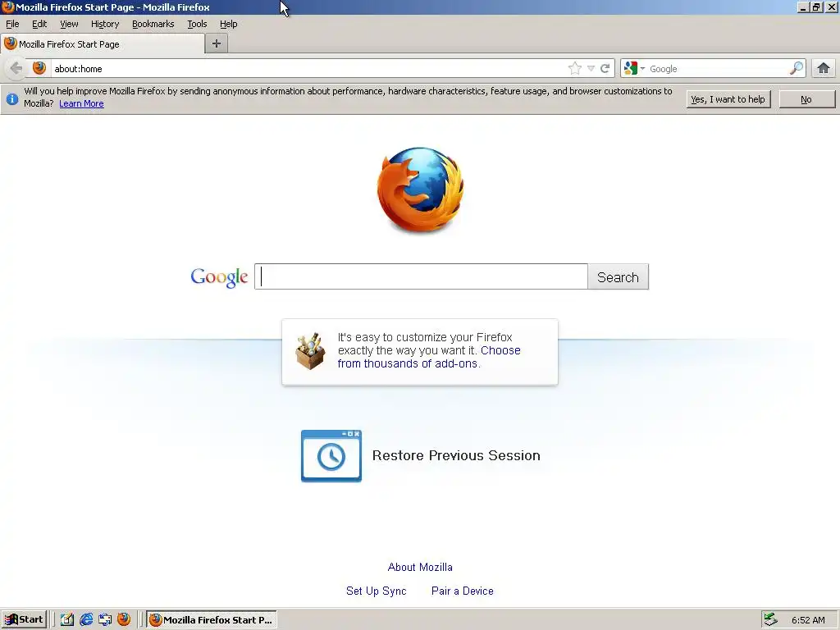The width and height of the screenshot is (840, 630).
Task: Focus the toolbar Google search box
Action: point(717,69)
